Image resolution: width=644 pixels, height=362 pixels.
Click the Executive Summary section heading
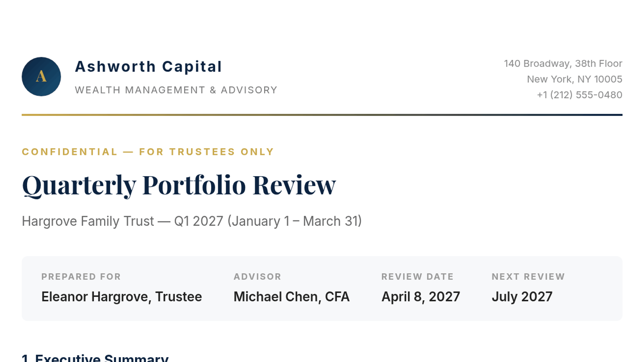[95, 358]
